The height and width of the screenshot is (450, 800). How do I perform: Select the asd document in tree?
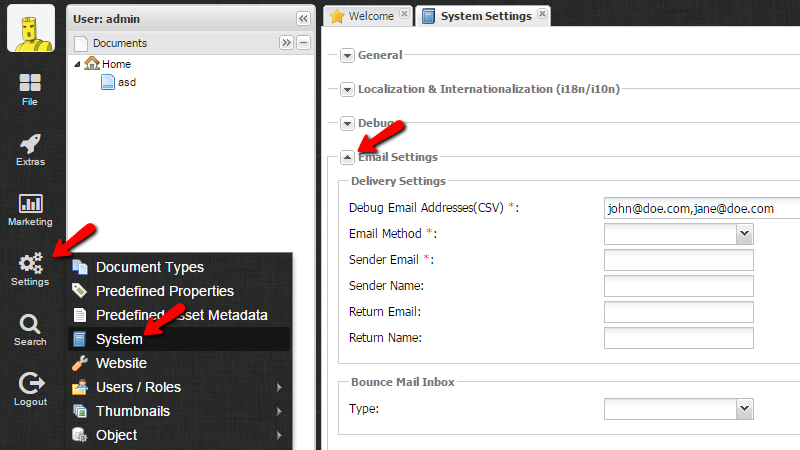point(127,82)
